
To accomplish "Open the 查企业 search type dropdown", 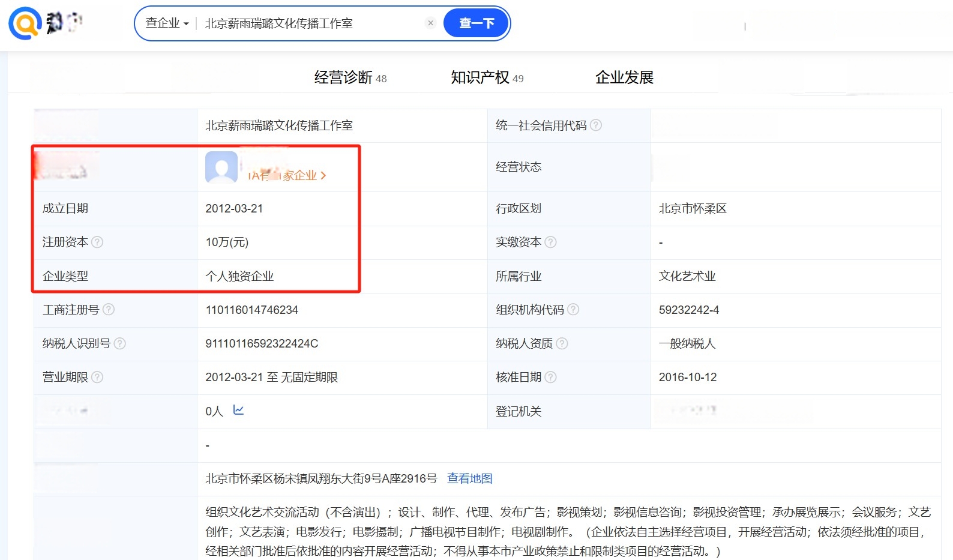I will 167,23.
